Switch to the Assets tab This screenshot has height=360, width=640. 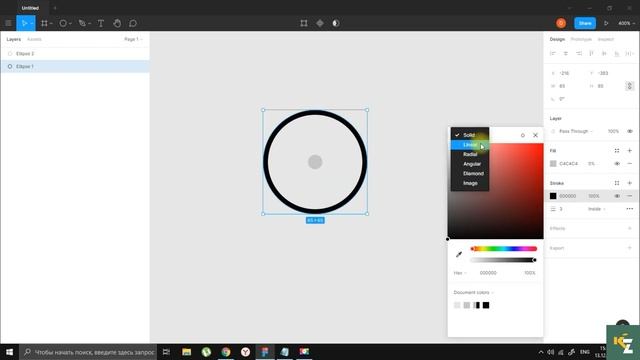pyautogui.click(x=34, y=39)
